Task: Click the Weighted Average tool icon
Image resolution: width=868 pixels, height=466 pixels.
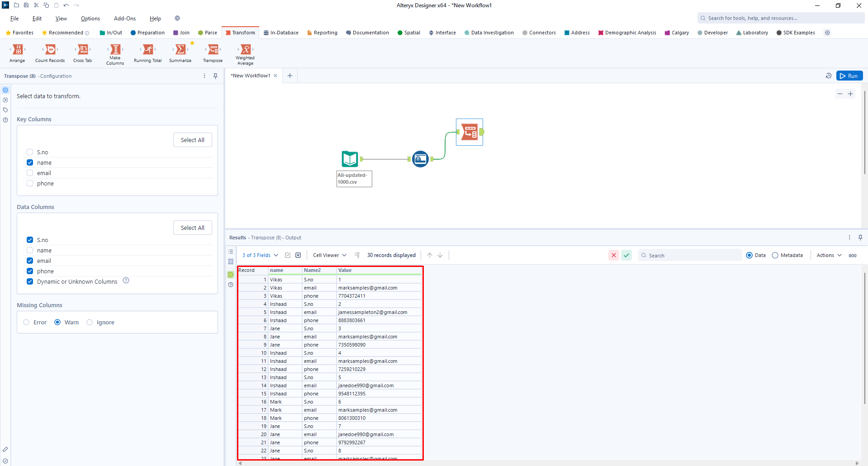Action: tap(245, 49)
